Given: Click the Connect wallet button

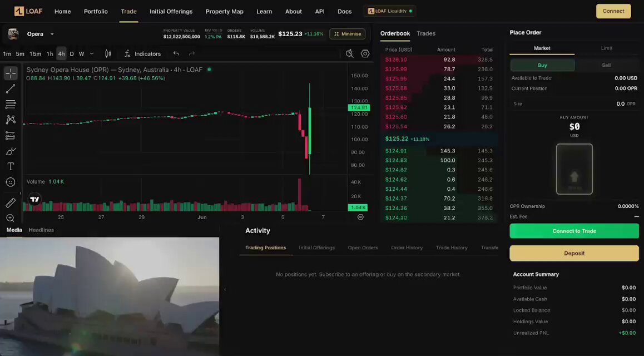Looking at the screenshot, I should tap(613, 12).
